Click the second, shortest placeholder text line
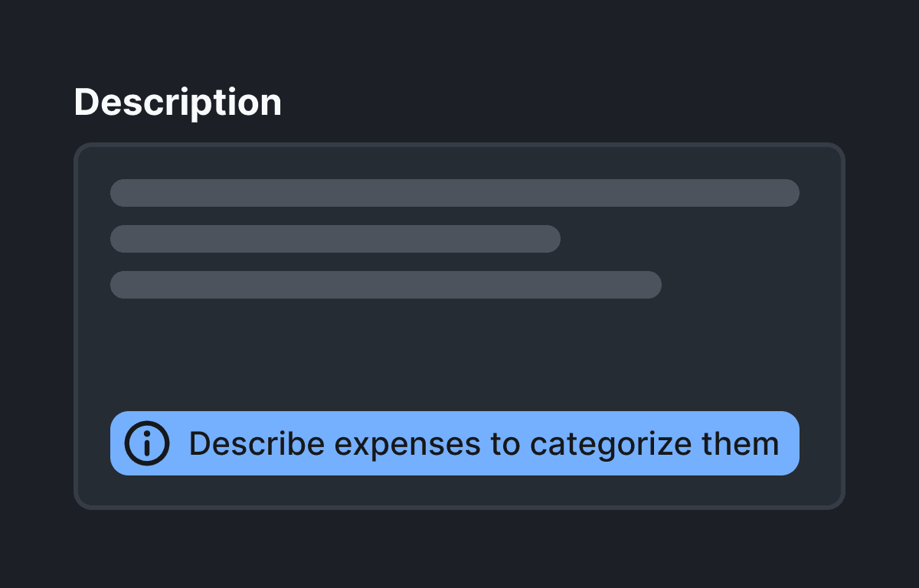 335,239
